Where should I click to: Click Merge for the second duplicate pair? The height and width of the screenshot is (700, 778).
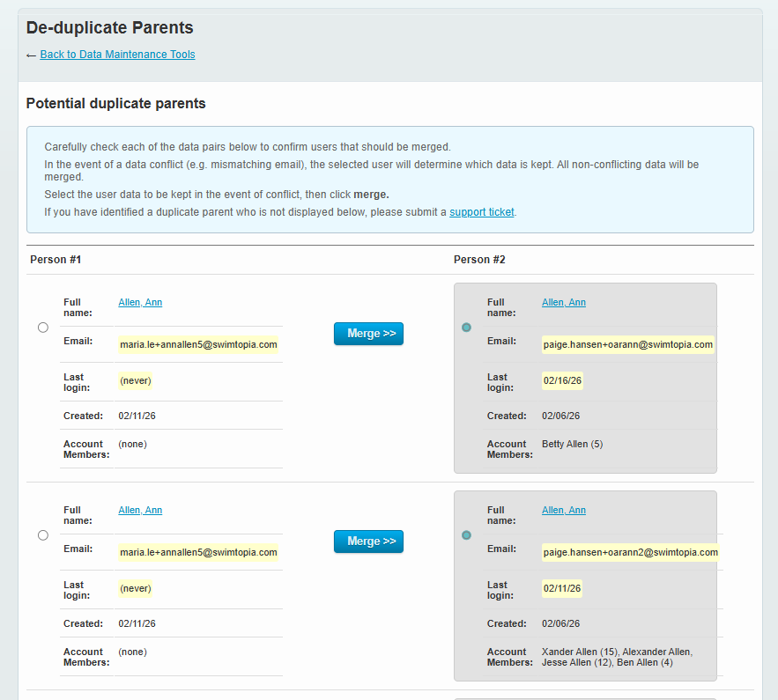368,542
